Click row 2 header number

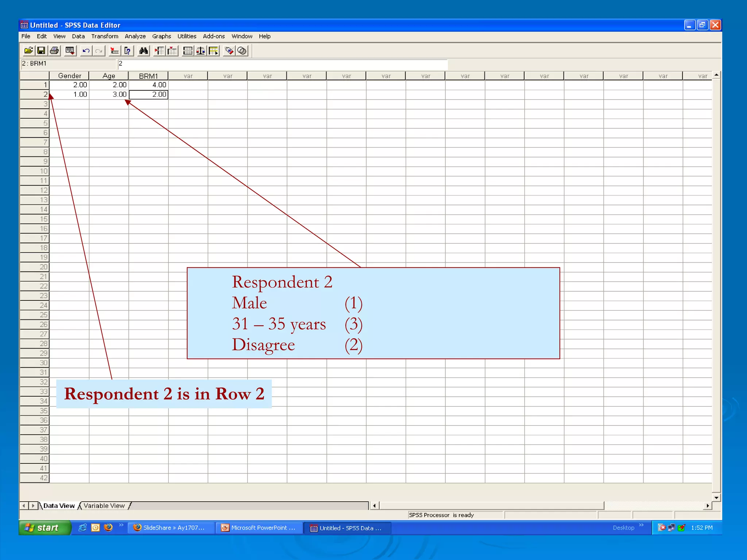click(35, 94)
